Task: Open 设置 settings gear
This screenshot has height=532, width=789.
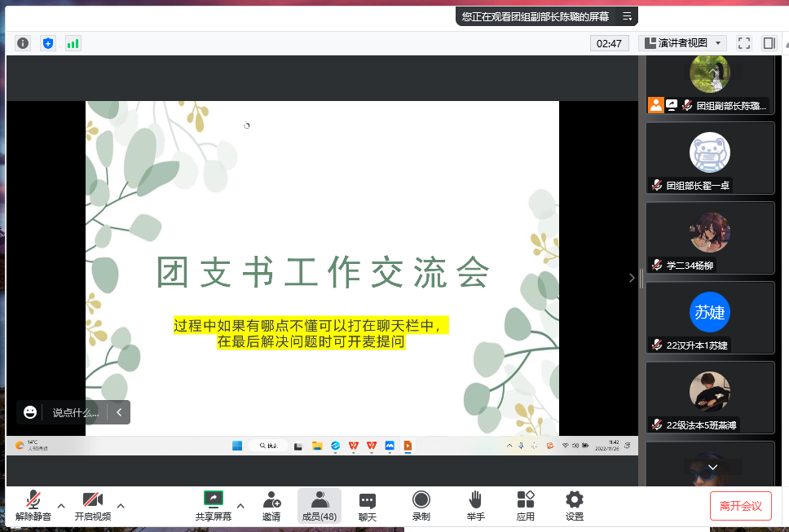Action: click(x=575, y=505)
